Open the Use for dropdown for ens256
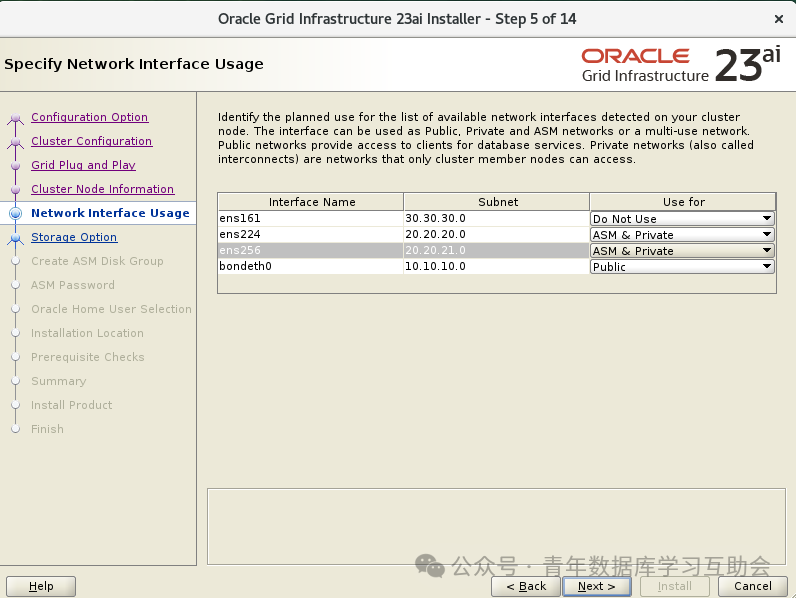Viewport: 796px width, 598px height. (682, 251)
